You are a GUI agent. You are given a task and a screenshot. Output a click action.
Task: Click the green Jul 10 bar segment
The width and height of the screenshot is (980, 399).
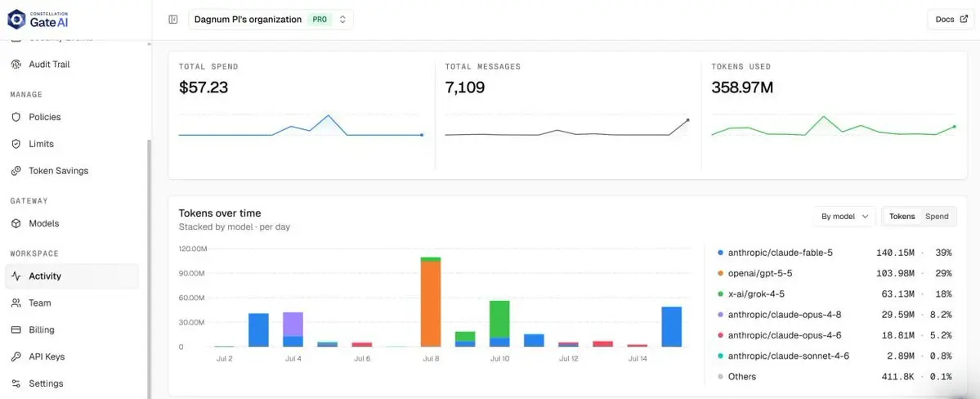click(x=499, y=319)
